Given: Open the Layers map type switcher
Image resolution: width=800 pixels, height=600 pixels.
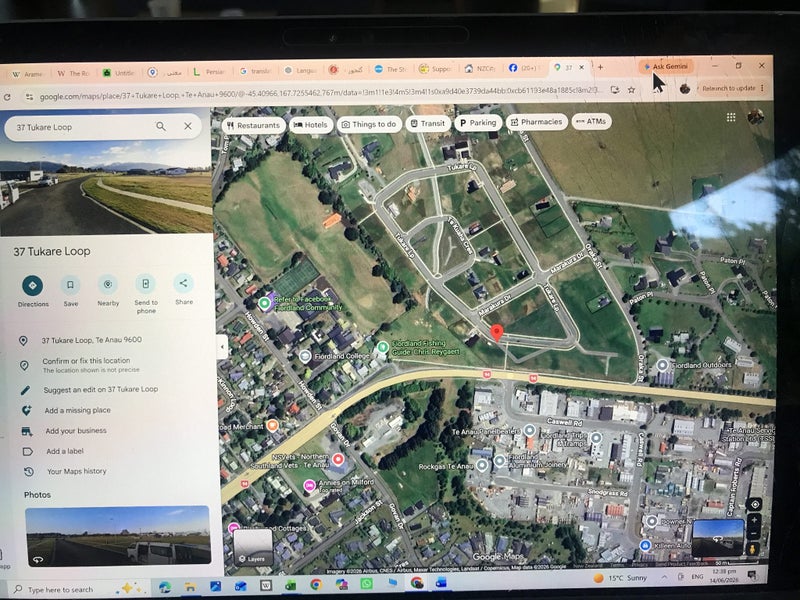Looking at the screenshot, I should point(253,548).
